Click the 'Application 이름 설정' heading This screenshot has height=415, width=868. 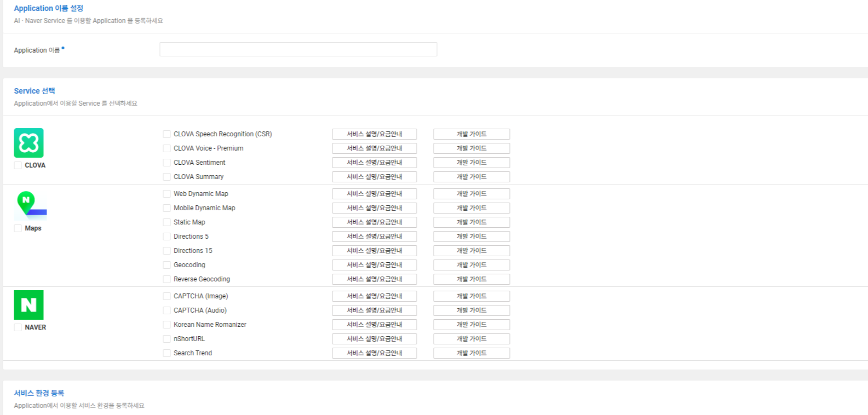click(x=49, y=8)
